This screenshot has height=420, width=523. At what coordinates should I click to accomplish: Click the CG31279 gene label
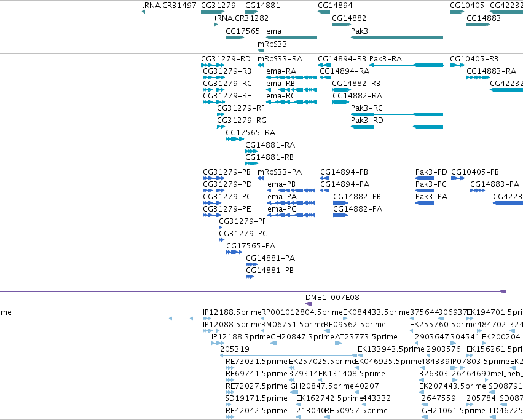coord(218,6)
